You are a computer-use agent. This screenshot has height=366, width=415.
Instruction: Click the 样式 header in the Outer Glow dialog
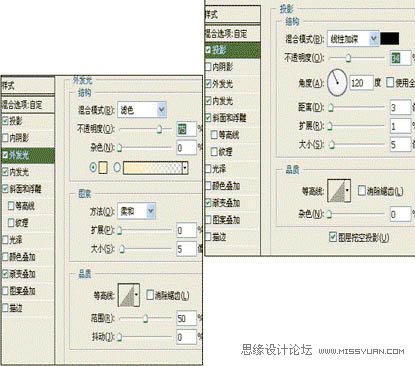click(x=27, y=86)
